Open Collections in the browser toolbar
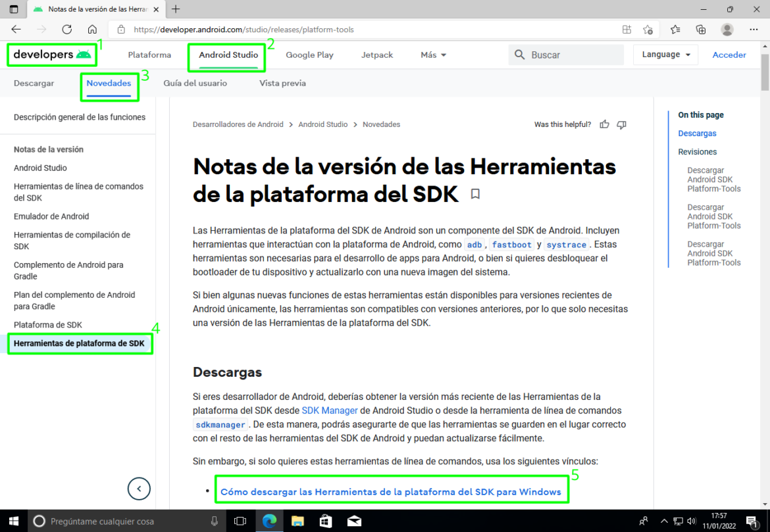The width and height of the screenshot is (770, 532). 701,29
